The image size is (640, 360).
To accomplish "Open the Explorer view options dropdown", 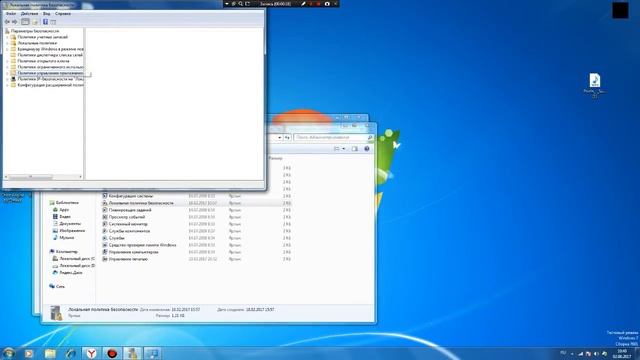I will click(344, 149).
